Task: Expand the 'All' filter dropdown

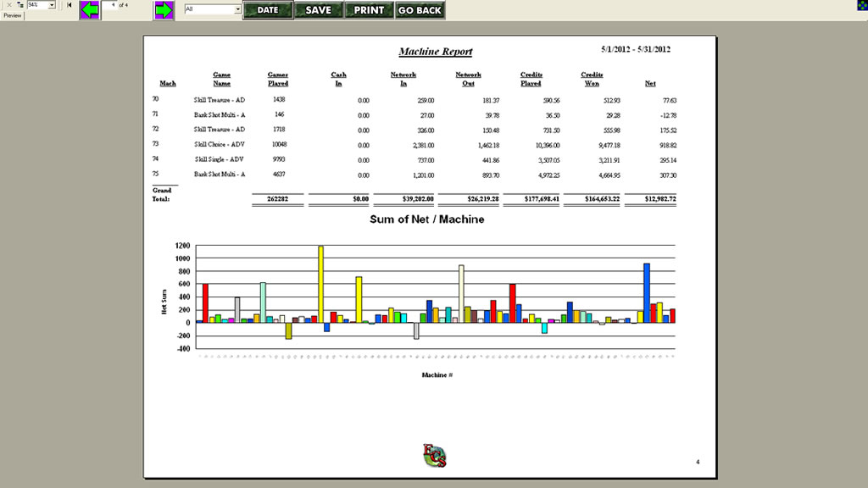Action: pyautogui.click(x=237, y=10)
